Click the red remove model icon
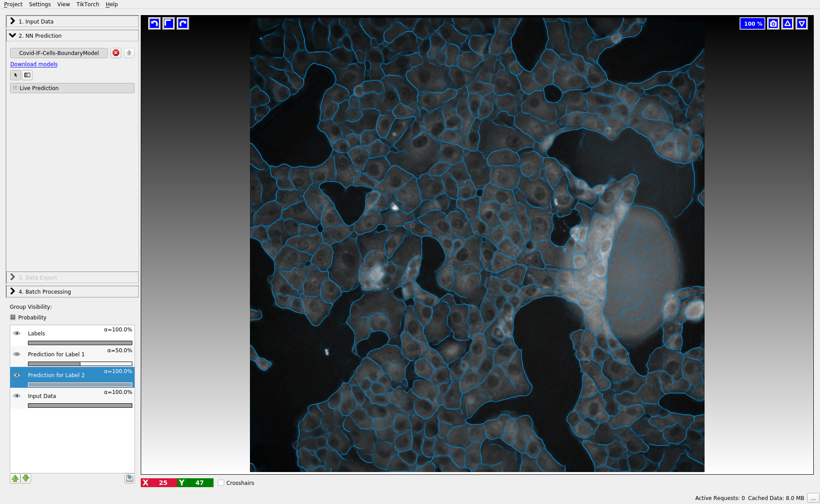Viewport: 820px width, 504px height. pos(116,53)
